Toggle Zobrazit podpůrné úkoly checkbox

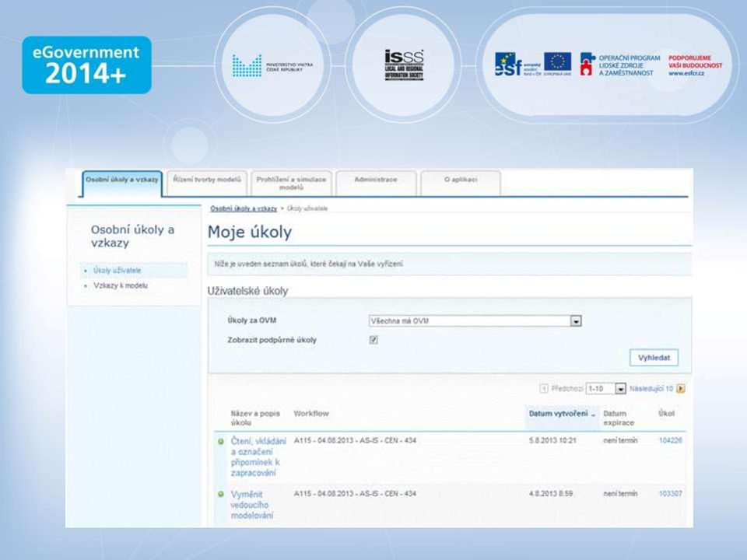tap(373, 340)
